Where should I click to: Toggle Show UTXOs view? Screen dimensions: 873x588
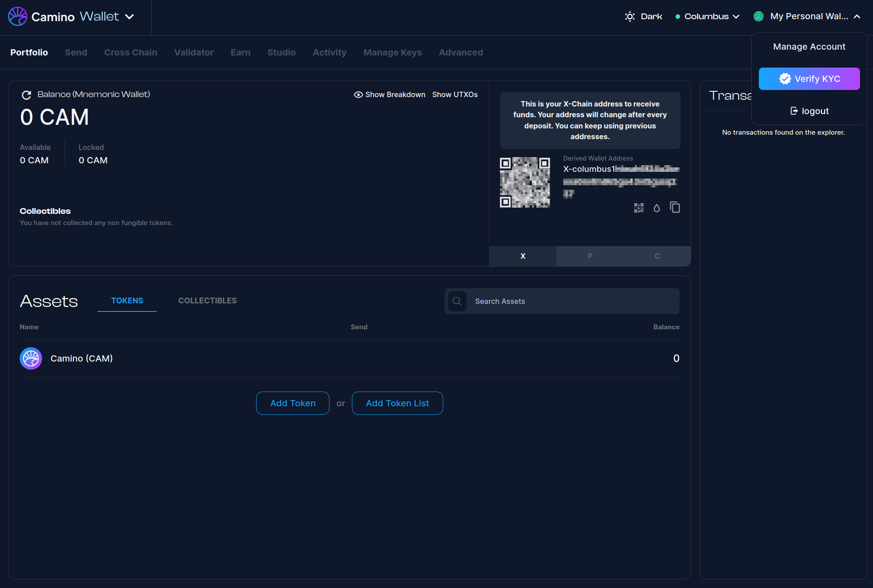click(x=455, y=94)
